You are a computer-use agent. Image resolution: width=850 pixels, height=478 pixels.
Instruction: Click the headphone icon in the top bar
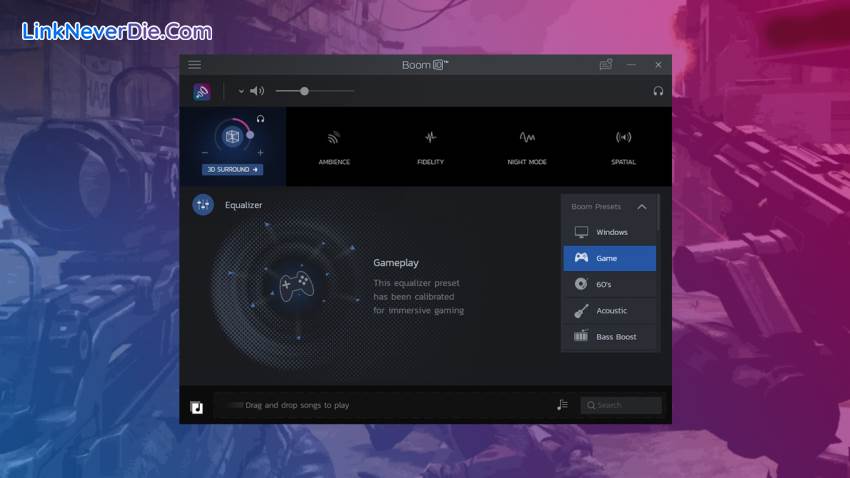tap(658, 91)
